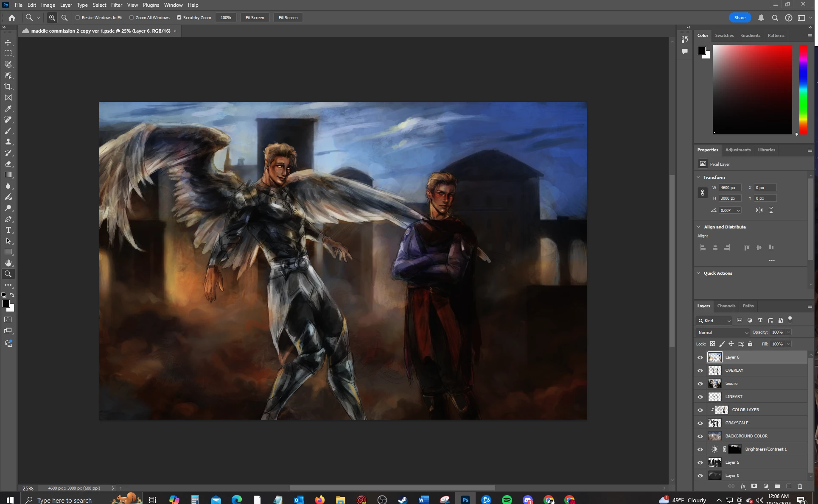Disable the Scrubby Zoom checkbox
The image size is (818, 504).
[x=179, y=17]
